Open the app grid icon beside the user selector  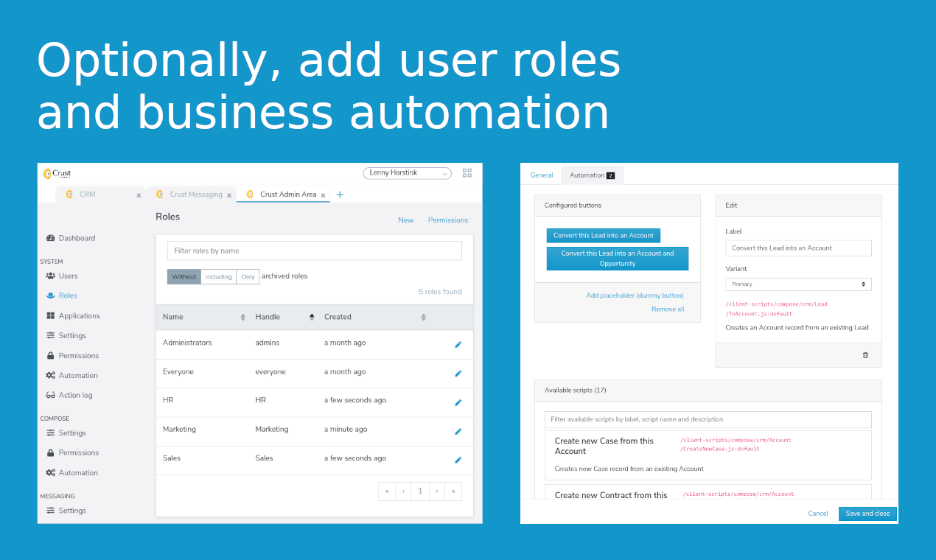pos(467,173)
